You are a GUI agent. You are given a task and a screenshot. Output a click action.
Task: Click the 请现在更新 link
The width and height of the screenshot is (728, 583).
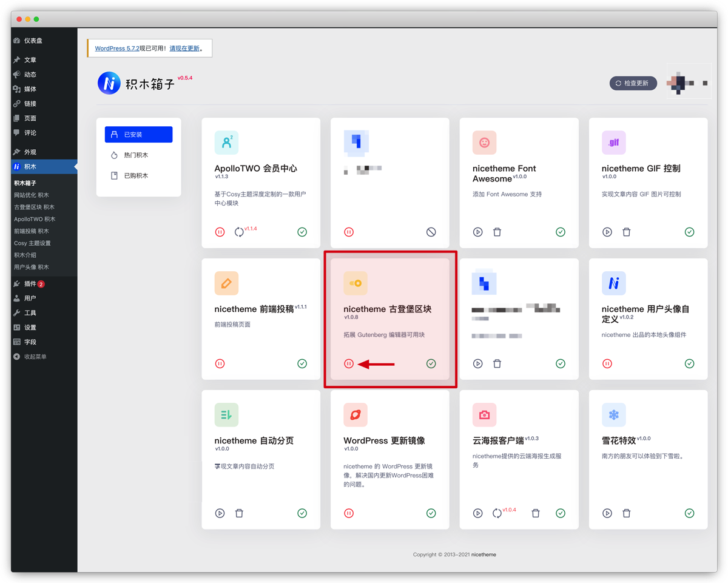coord(184,49)
